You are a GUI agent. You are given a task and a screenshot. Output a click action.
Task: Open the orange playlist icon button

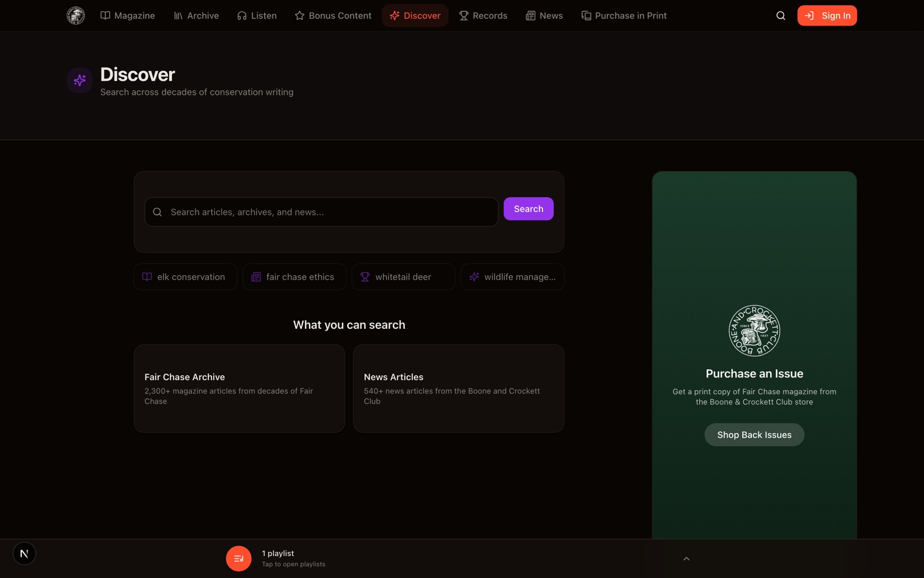(239, 558)
